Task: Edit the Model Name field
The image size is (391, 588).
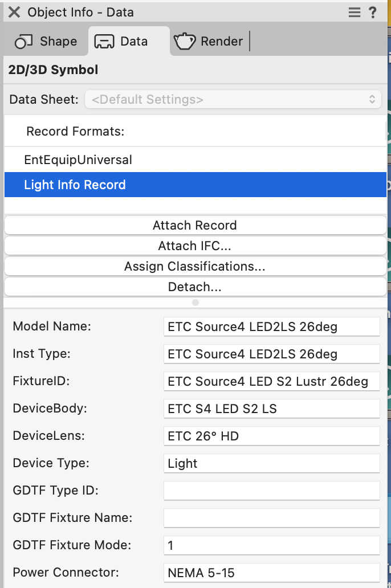Action: tap(271, 327)
